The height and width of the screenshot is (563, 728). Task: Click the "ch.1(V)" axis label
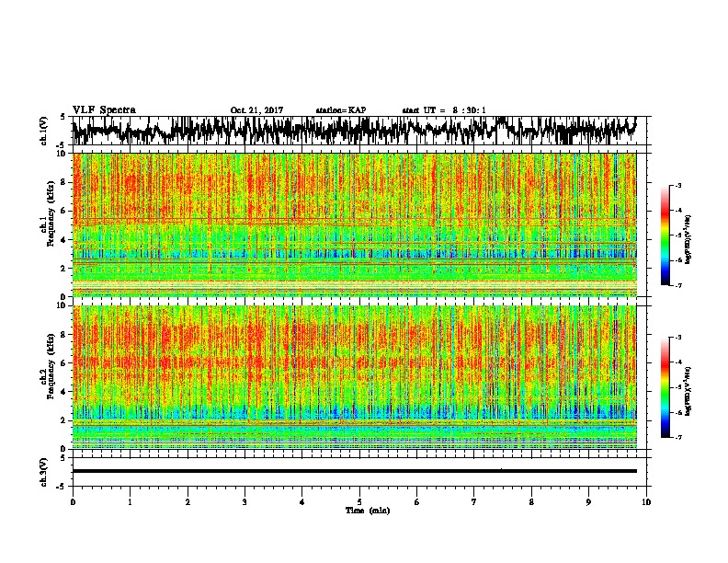click(x=44, y=131)
